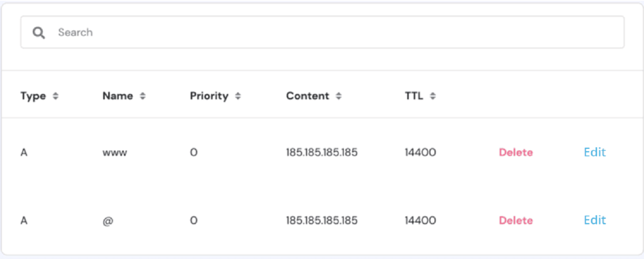This screenshot has width=644, height=259.
Task: Edit the www A record
Action: 595,152
